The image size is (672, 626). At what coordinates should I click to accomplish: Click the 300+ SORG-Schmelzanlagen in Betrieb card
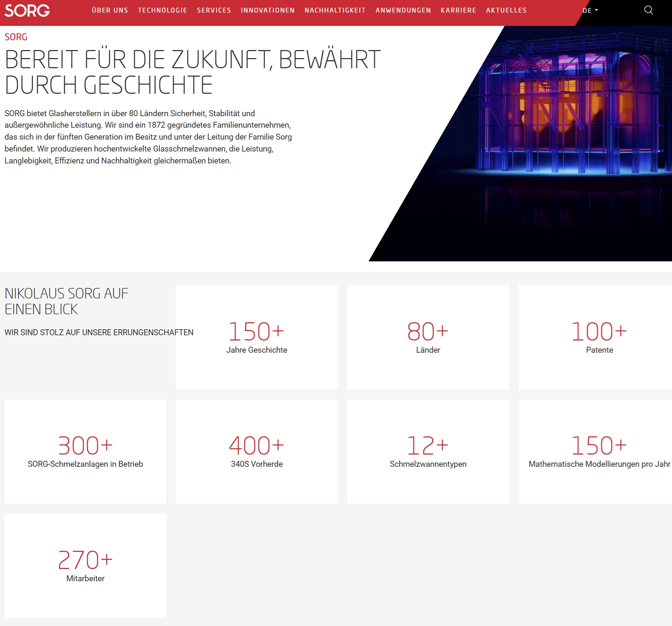click(85, 451)
